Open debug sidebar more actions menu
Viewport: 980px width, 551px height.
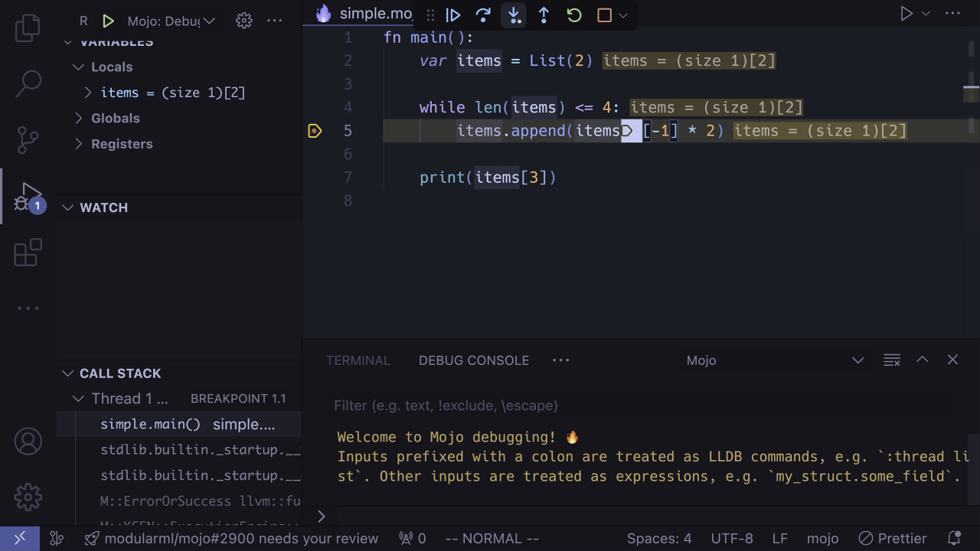click(274, 21)
